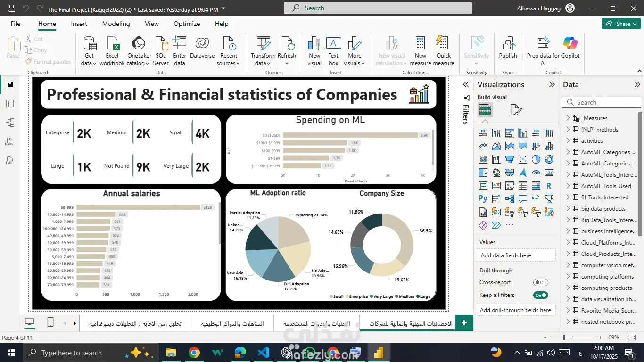Create a Quick measure
The image size is (644, 362).
coord(444,51)
